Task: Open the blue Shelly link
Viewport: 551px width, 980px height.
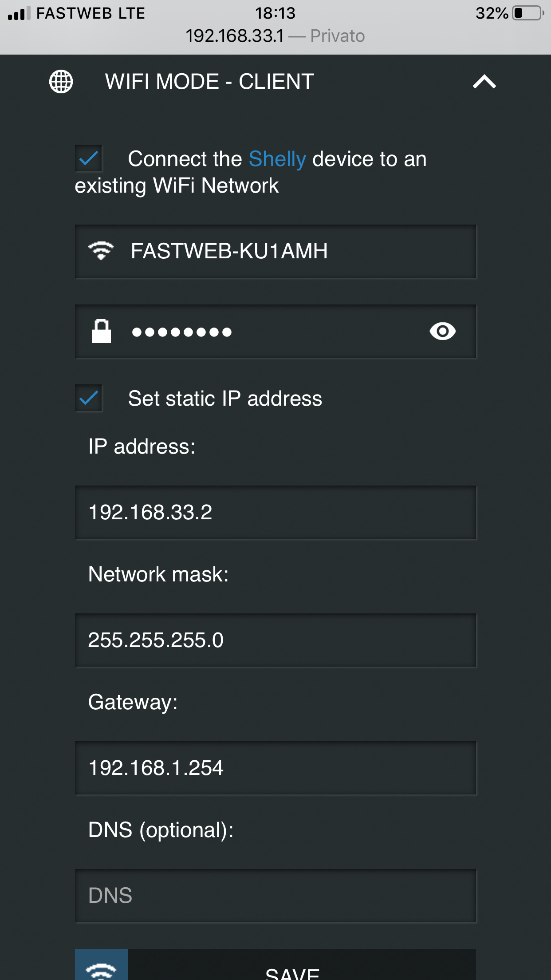Action: (x=277, y=159)
